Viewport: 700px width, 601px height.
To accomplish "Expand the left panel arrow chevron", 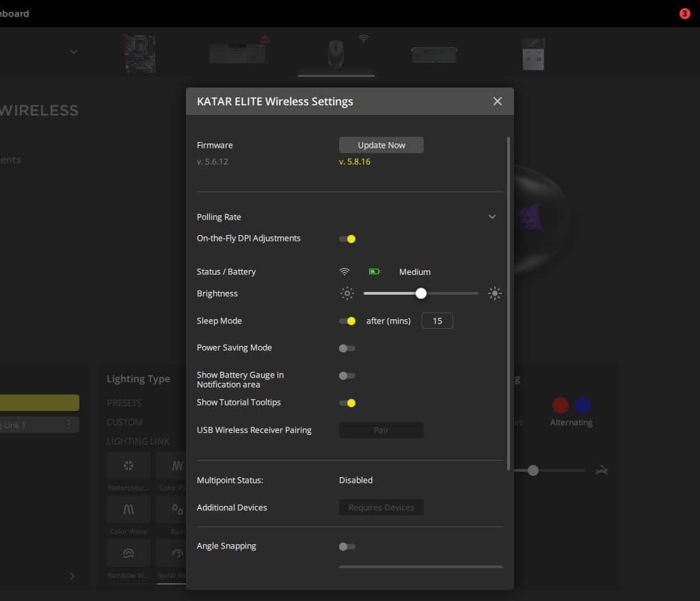I will (72, 576).
